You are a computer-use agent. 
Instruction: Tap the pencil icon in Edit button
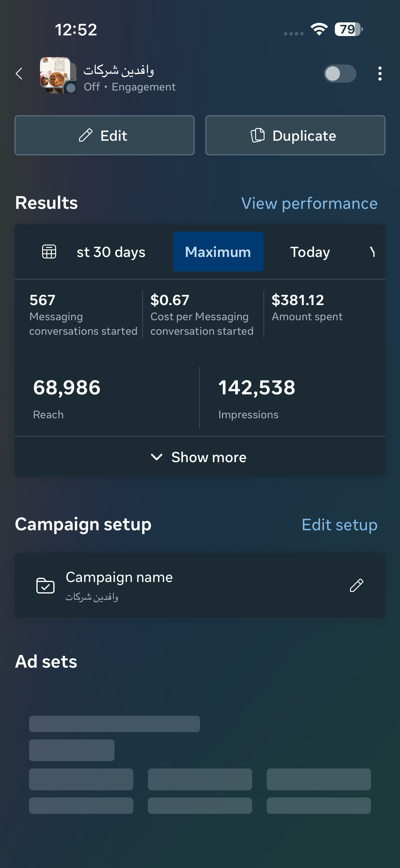pos(86,136)
